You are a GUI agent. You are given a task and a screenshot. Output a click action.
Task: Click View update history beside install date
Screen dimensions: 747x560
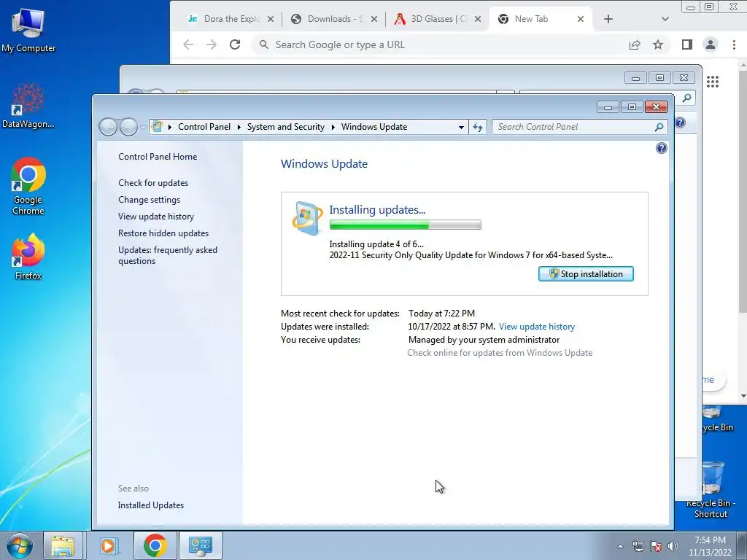tap(537, 327)
